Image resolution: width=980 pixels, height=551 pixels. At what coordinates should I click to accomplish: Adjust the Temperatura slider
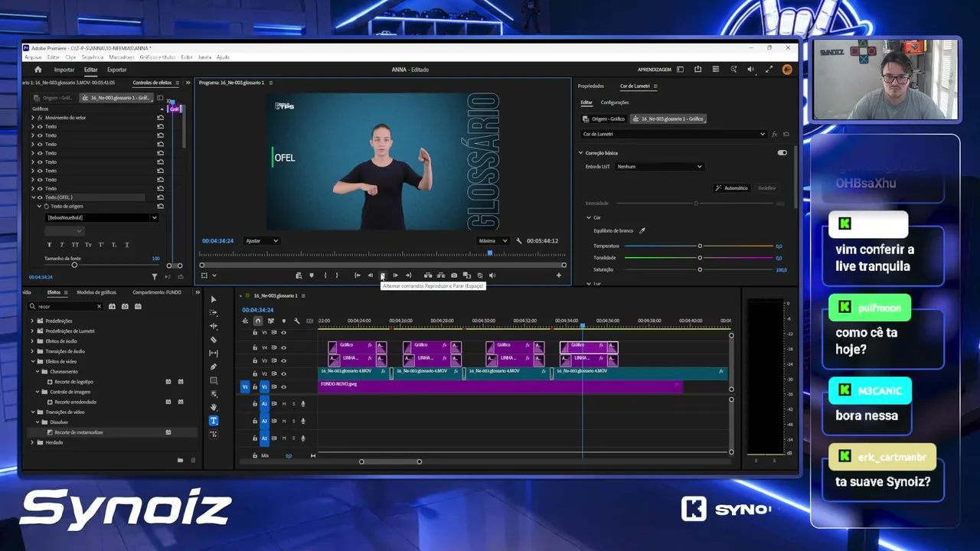(699, 246)
